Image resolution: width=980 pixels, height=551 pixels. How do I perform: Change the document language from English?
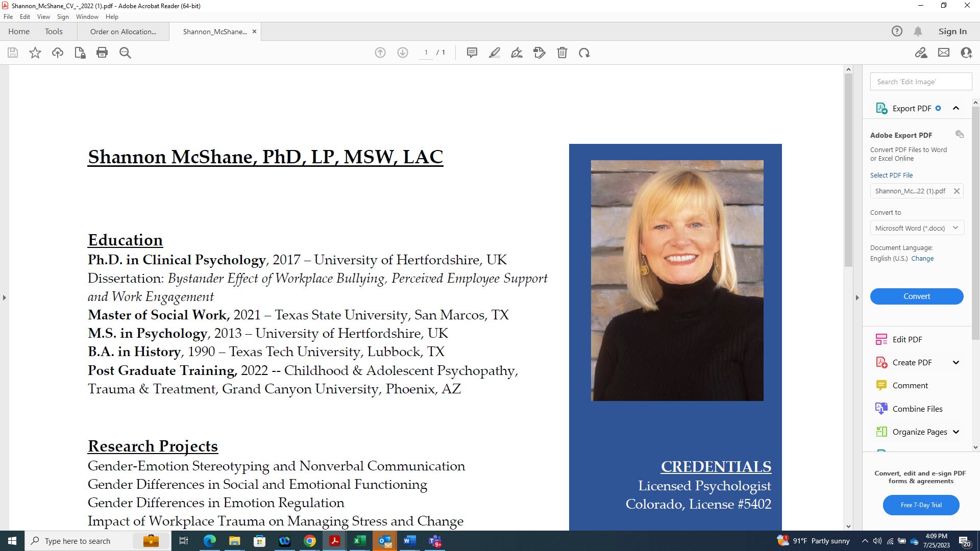coord(923,258)
